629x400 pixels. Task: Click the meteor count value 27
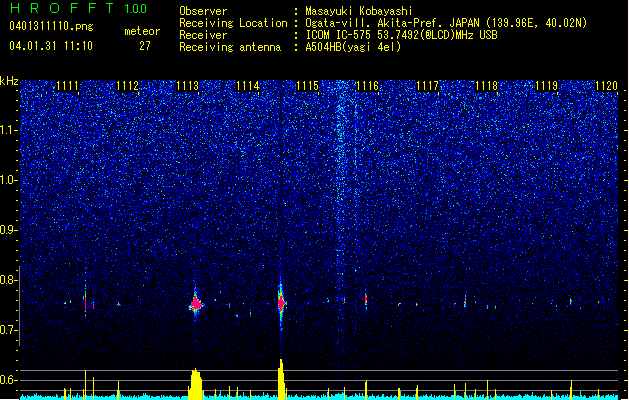click(x=145, y=46)
